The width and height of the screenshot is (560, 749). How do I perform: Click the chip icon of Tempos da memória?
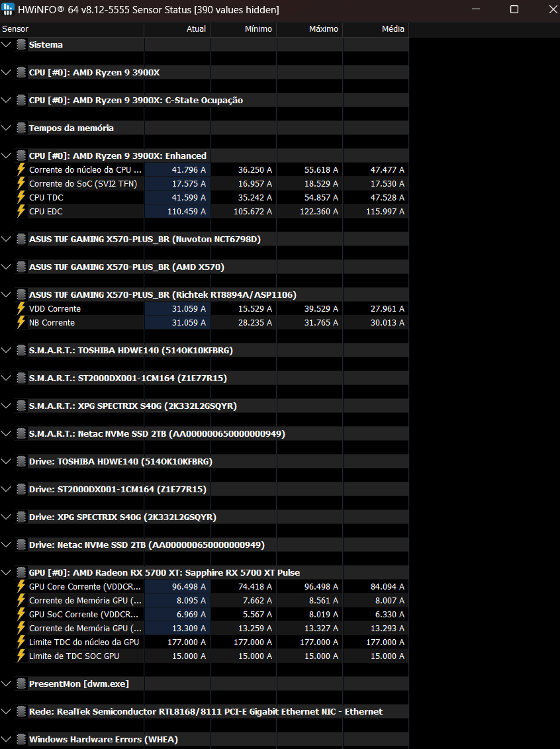coord(21,128)
